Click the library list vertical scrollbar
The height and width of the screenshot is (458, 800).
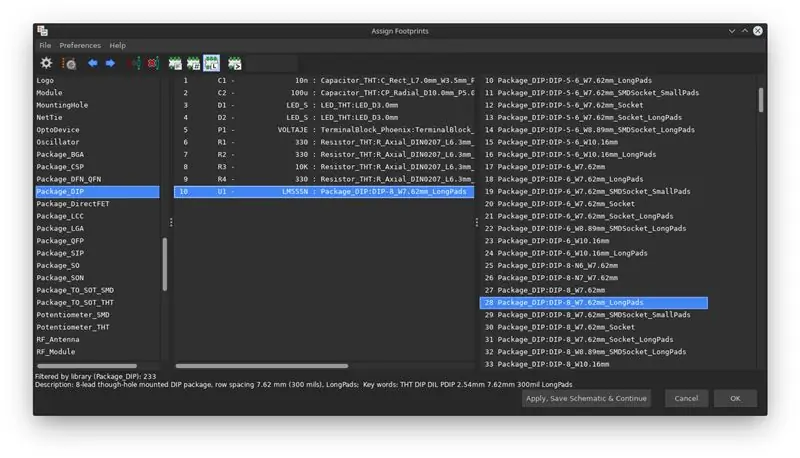click(165, 264)
